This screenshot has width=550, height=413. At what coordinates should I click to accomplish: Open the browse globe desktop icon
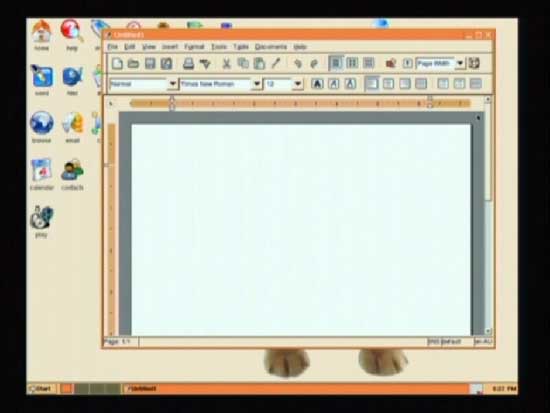tap(42, 127)
